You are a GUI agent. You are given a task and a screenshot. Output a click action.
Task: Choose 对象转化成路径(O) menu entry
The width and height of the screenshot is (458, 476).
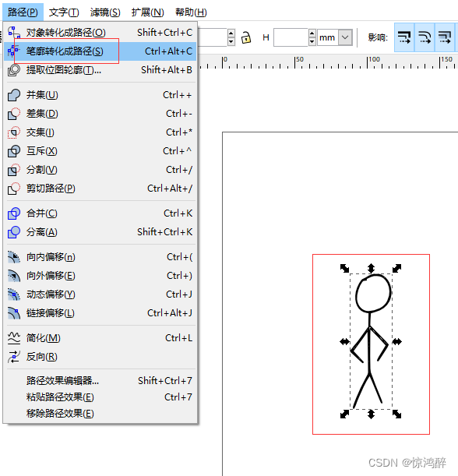pos(100,32)
